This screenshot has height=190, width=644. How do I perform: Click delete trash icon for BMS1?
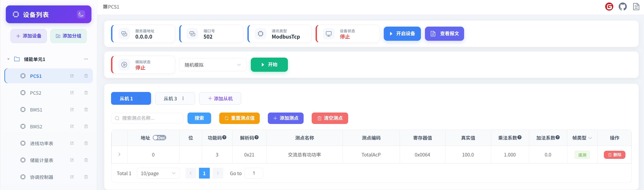click(86, 110)
